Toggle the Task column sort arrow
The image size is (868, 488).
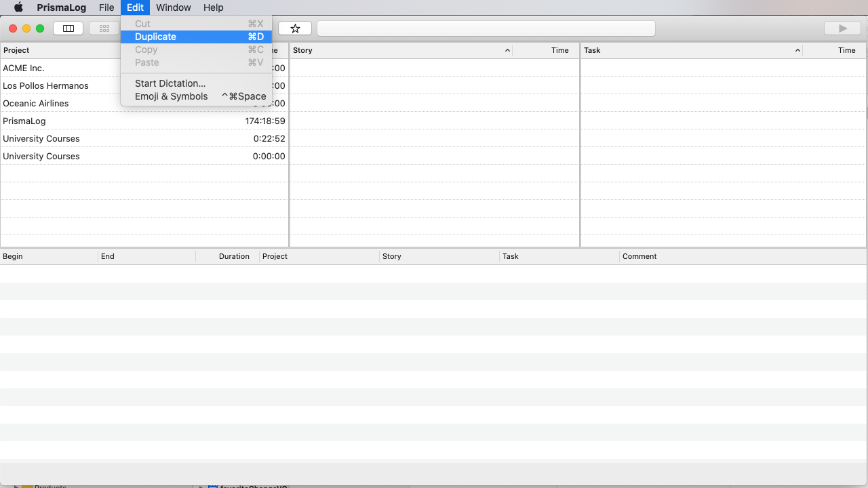tap(797, 50)
